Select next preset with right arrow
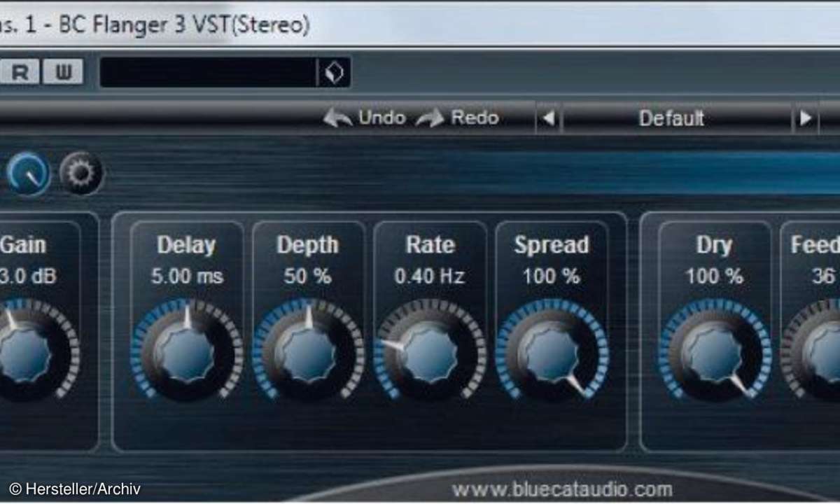840x504 pixels. [x=805, y=118]
